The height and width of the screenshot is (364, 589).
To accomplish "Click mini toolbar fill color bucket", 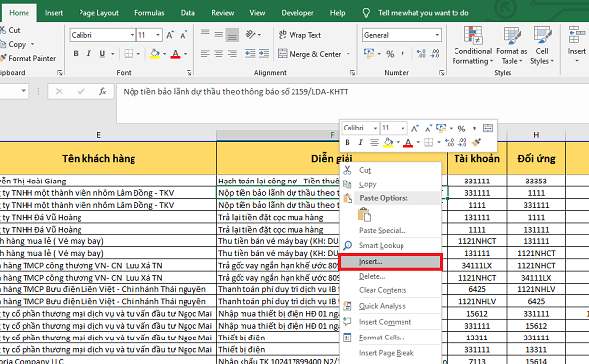I will click(388, 142).
